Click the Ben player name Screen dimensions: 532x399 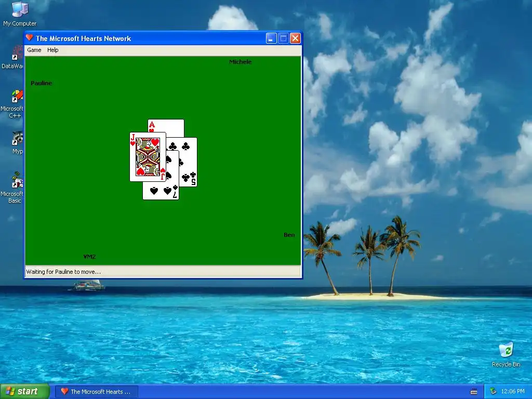[289, 235]
